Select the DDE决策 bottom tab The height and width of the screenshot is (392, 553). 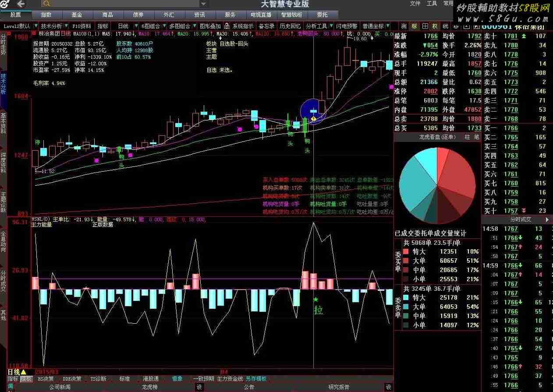72,379
